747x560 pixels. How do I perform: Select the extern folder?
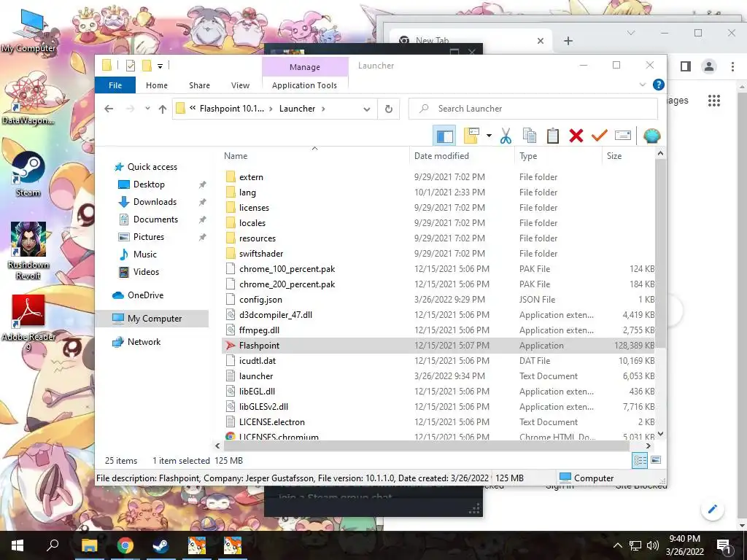pos(251,177)
